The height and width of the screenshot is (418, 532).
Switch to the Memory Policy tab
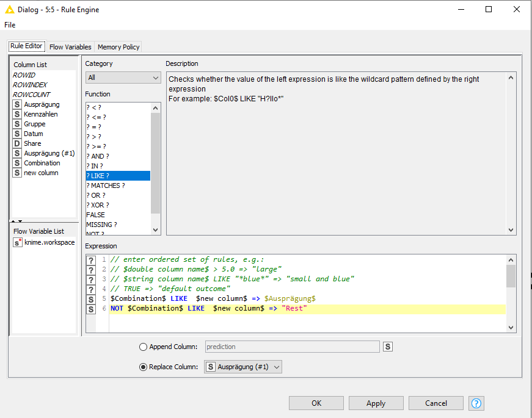(118, 47)
